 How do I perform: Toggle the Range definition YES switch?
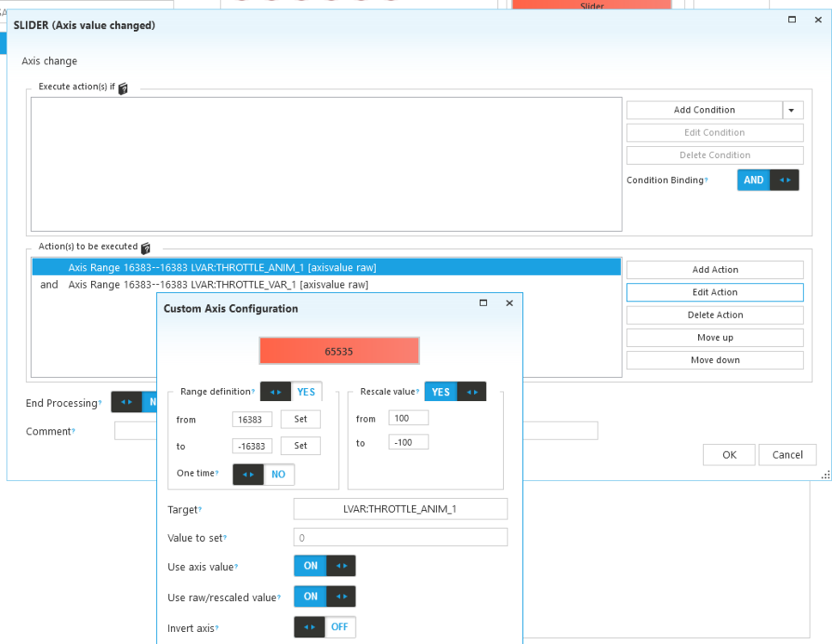point(291,392)
